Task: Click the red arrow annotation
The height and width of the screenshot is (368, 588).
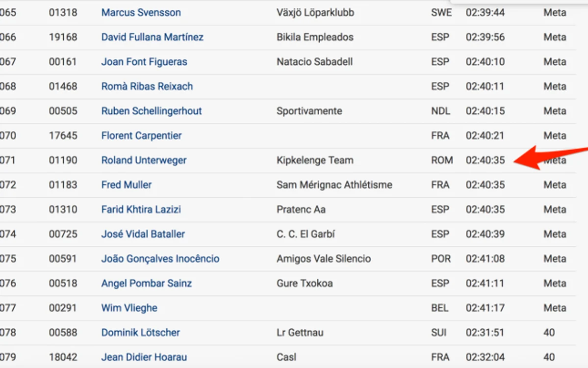Action: click(x=550, y=158)
